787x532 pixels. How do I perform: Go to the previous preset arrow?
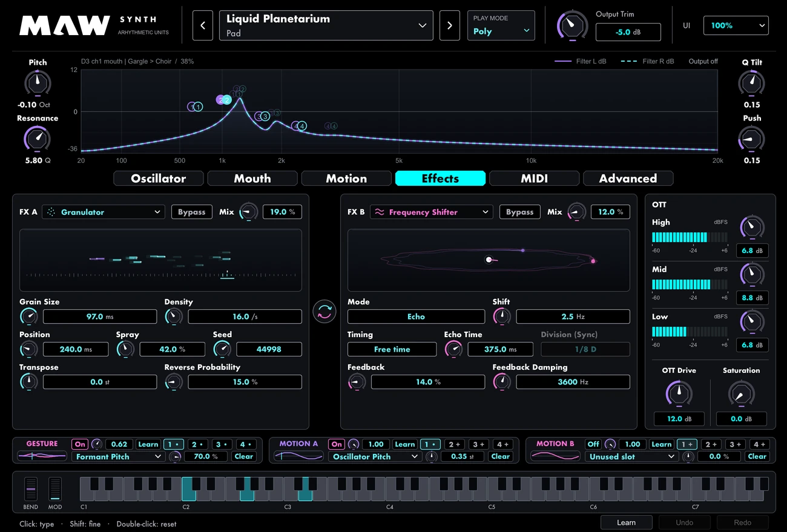(x=203, y=25)
